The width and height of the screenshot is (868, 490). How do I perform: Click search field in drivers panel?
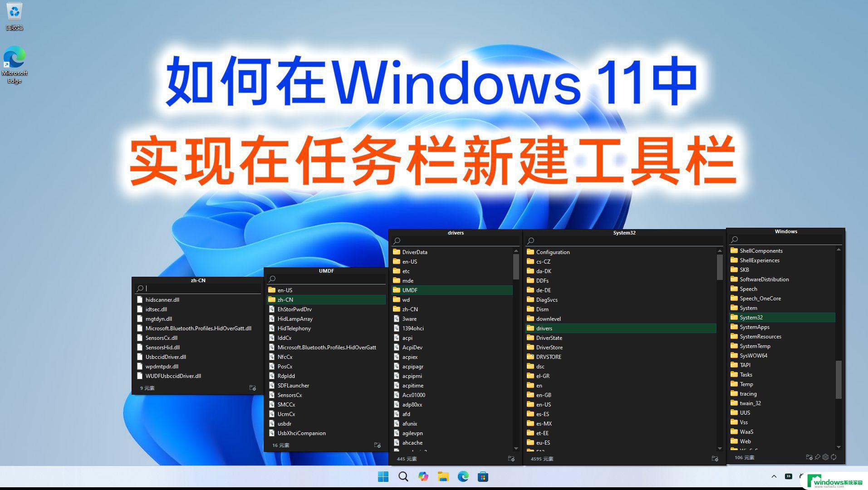(456, 241)
